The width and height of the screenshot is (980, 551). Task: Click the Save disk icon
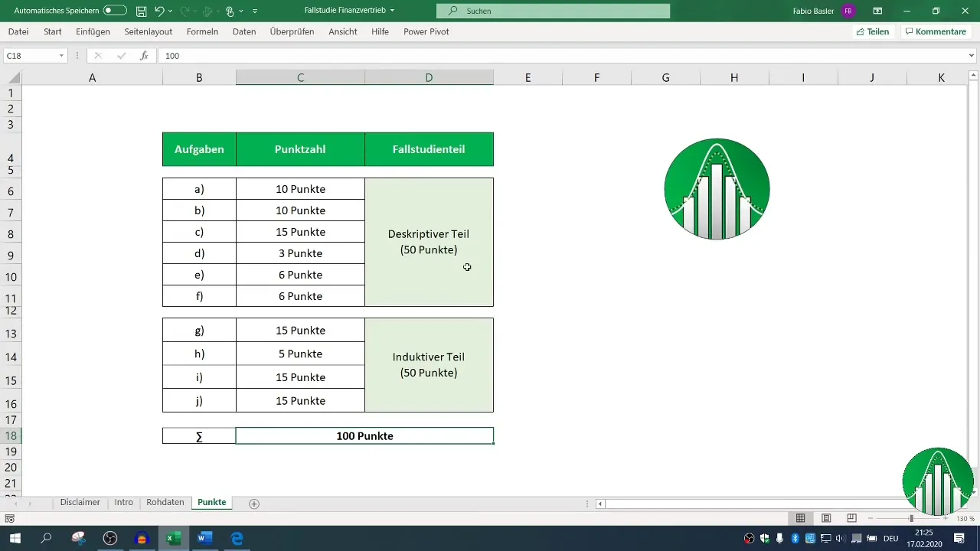(141, 11)
